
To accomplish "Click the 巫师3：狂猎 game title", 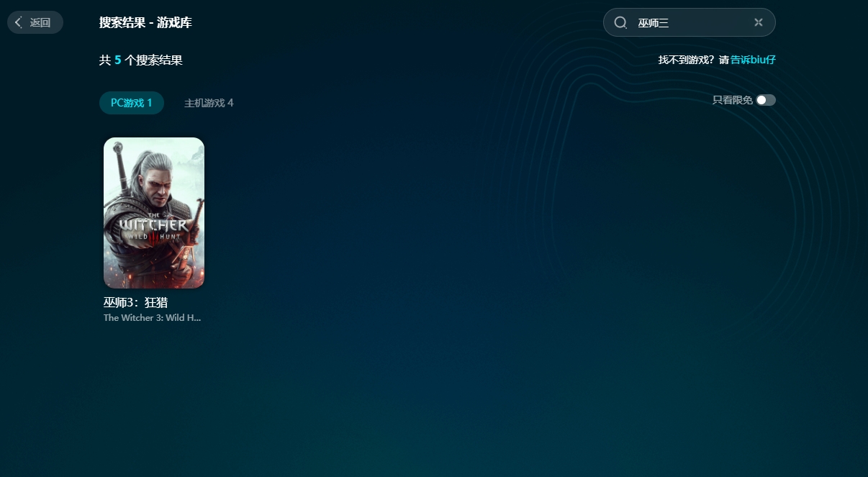I will pyautogui.click(x=136, y=303).
